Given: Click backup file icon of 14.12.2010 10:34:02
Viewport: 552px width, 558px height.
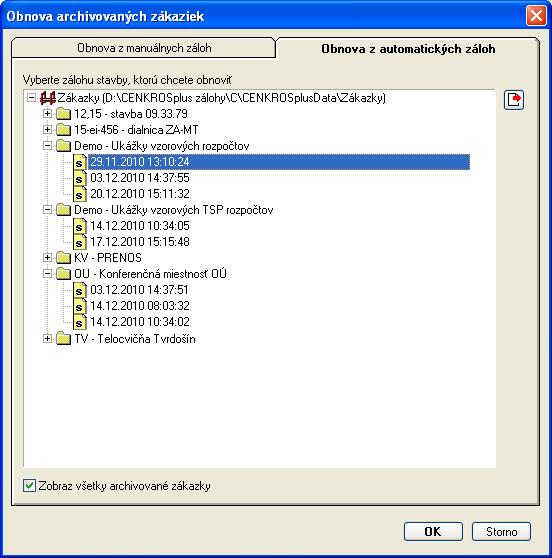Looking at the screenshot, I should [x=80, y=322].
